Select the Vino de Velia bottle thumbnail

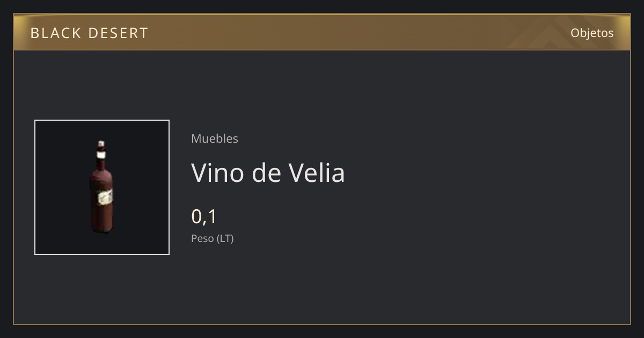(102, 187)
